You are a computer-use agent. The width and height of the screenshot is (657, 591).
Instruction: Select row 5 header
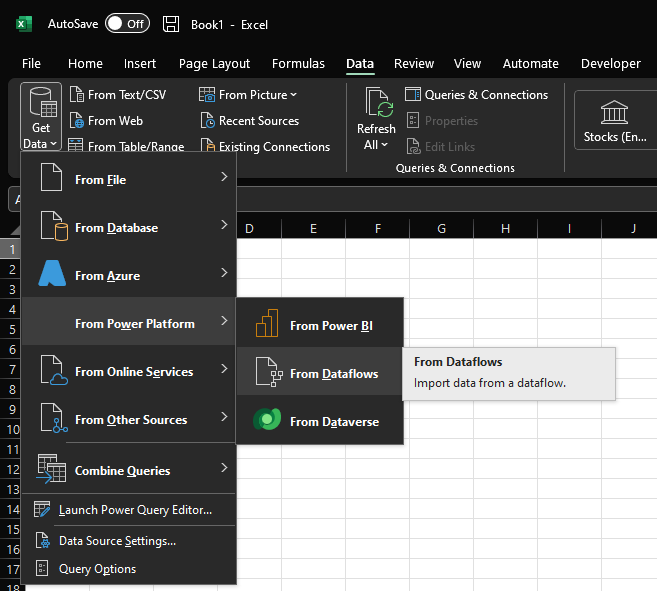click(12, 329)
